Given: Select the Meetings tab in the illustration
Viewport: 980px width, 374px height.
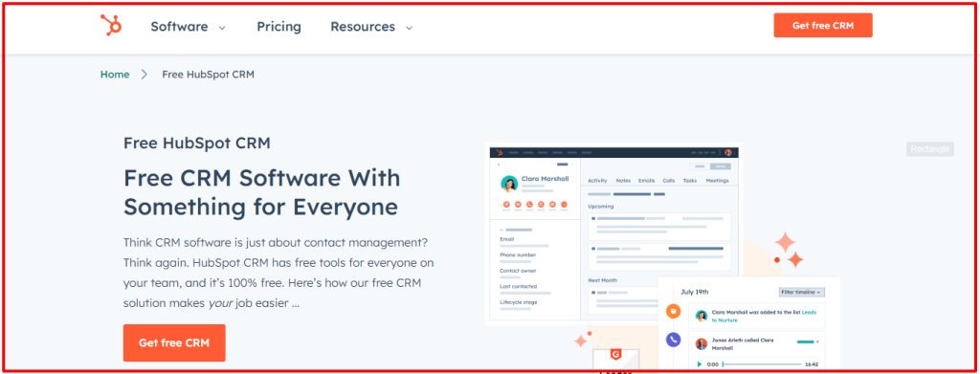Looking at the screenshot, I should (718, 181).
